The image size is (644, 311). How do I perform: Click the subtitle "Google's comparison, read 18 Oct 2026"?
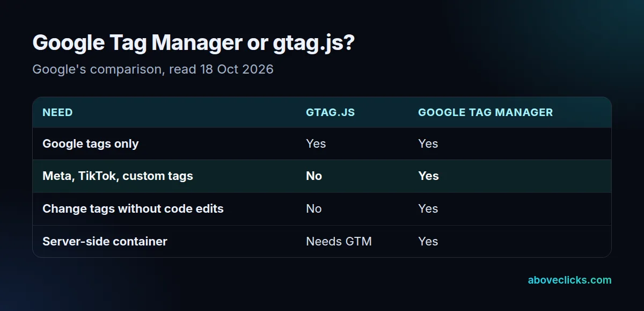(153, 69)
